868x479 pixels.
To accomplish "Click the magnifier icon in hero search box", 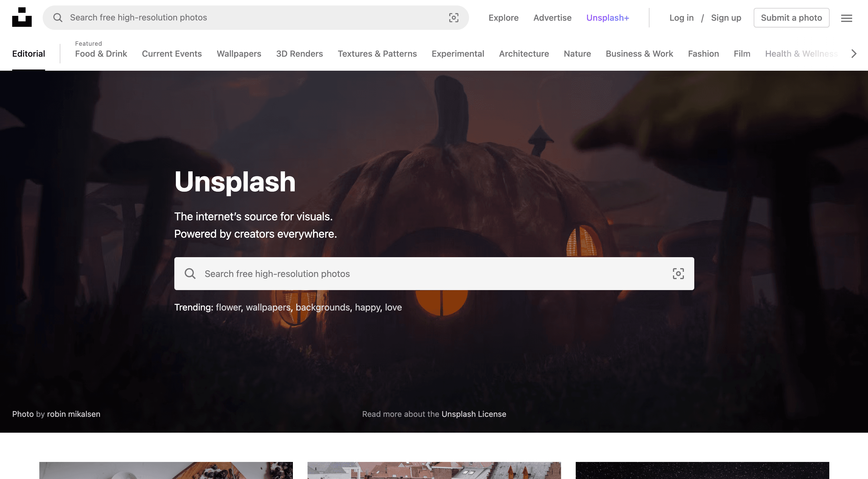I will point(190,274).
